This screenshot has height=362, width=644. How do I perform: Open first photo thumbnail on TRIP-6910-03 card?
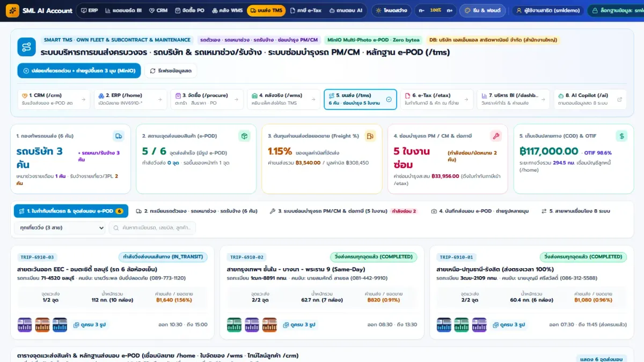pyautogui.click(x=25, y=324)
